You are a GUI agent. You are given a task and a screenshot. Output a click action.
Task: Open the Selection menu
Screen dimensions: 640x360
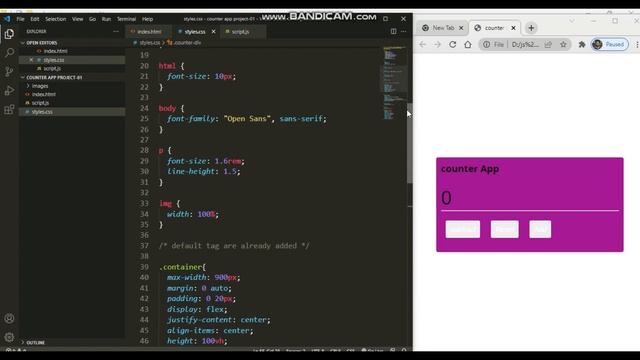pyautogui.click(x=56, y=19)
